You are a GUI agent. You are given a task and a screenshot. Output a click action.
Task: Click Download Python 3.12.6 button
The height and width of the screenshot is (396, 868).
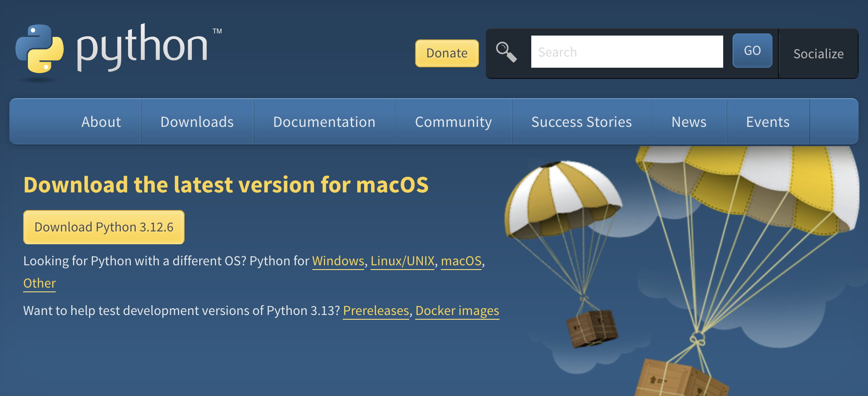(104, 227)
